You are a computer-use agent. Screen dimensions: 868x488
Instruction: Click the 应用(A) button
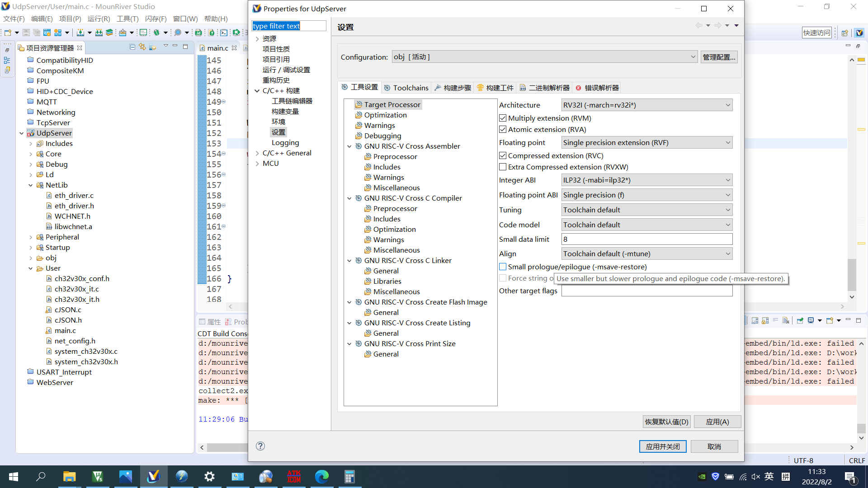click(x=717, y=422)
